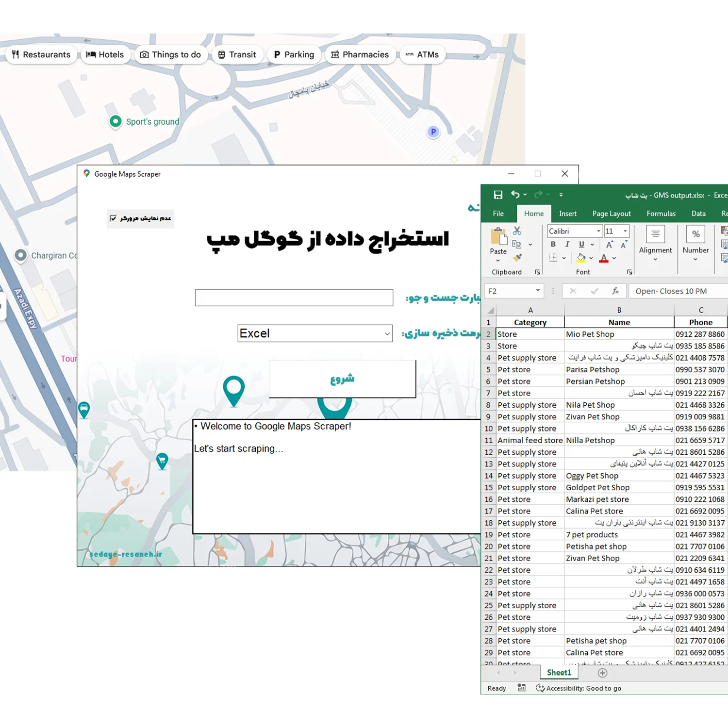Open the fill color dropdown arrow
Image resolution: width=728 pixels, height=728 pixels.
click(591, 258)
